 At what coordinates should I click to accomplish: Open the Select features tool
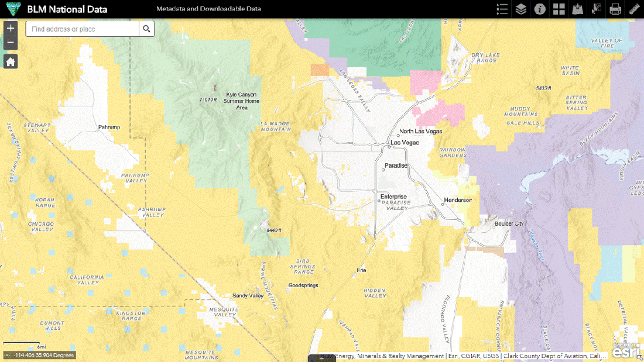click(597, 9)
